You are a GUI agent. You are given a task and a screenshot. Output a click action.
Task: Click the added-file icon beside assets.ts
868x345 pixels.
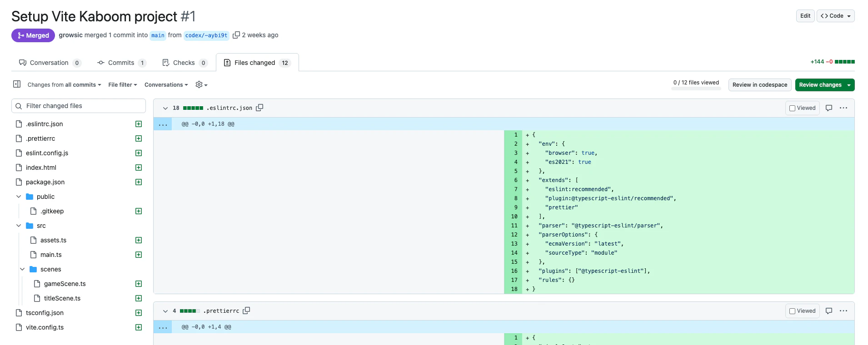pos(139,240)
